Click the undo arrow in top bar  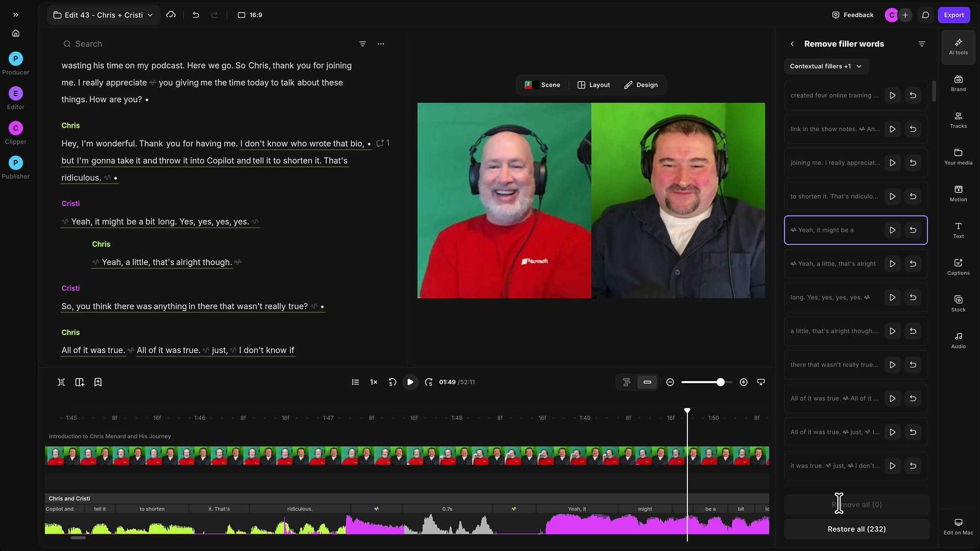coord(196,15)
